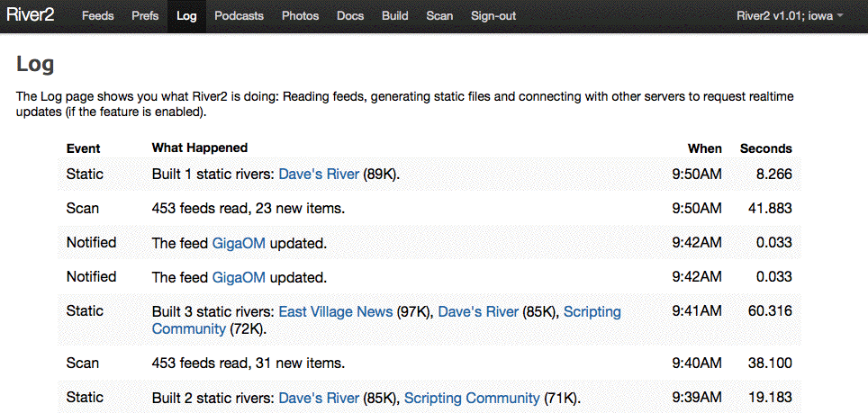Click Build in the navigation bar

[x=394, y=16]
